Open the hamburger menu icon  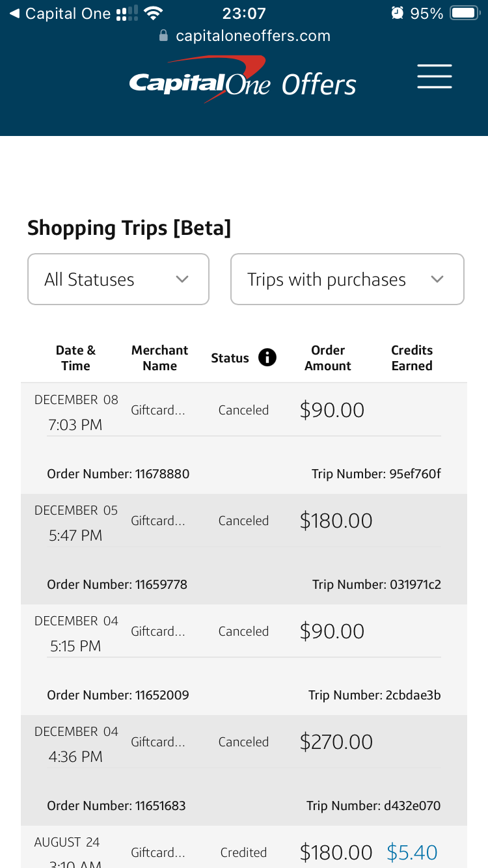[x=434, y=77]
